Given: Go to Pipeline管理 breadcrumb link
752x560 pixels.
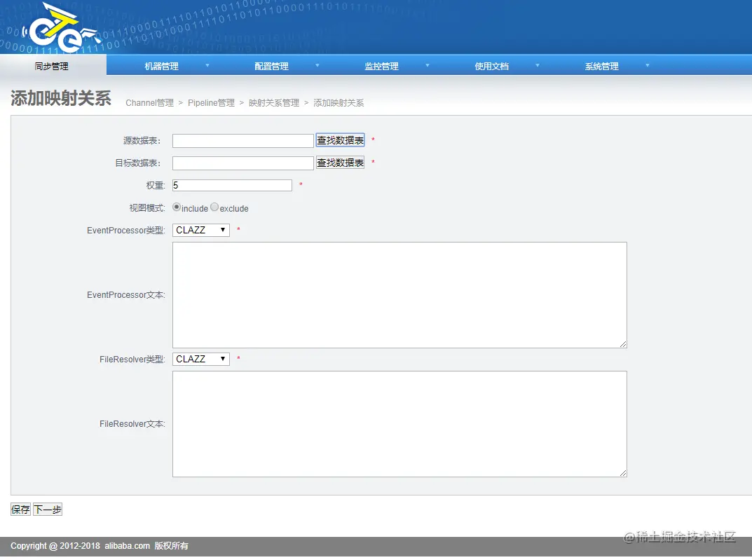Looking at the screenshot, I should point(211,103).
